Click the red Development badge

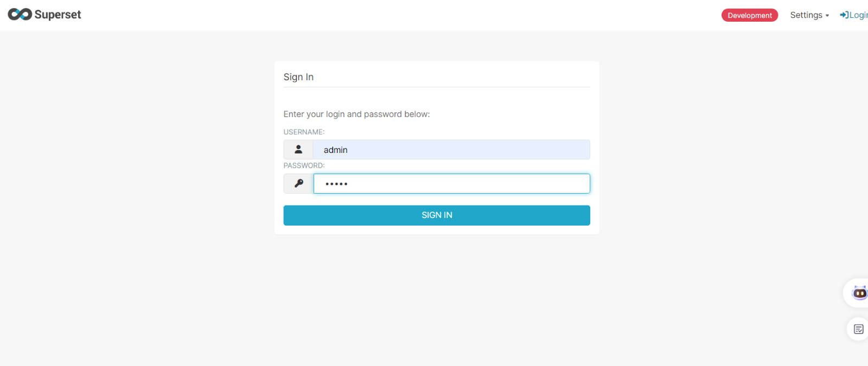click(x=750, y=15)
